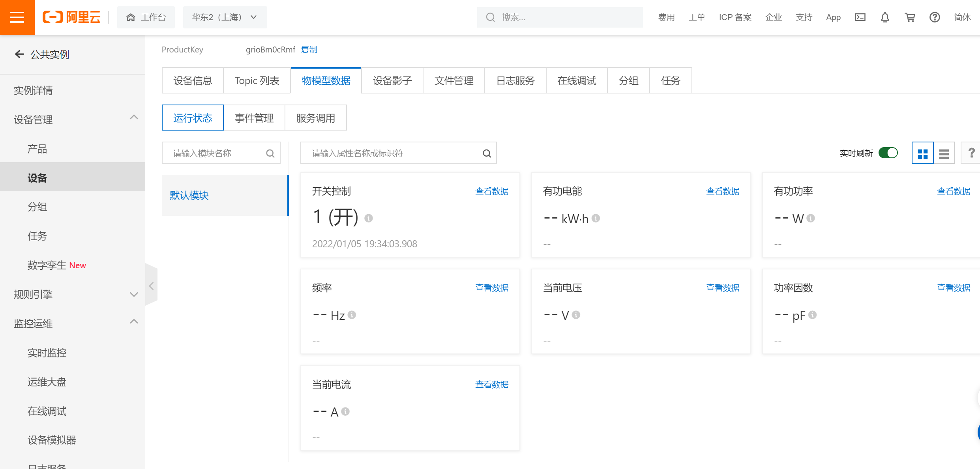Open the 文件管理 tab
The width and height of the screenshot is (980, 469).
(x=454, y=80)
